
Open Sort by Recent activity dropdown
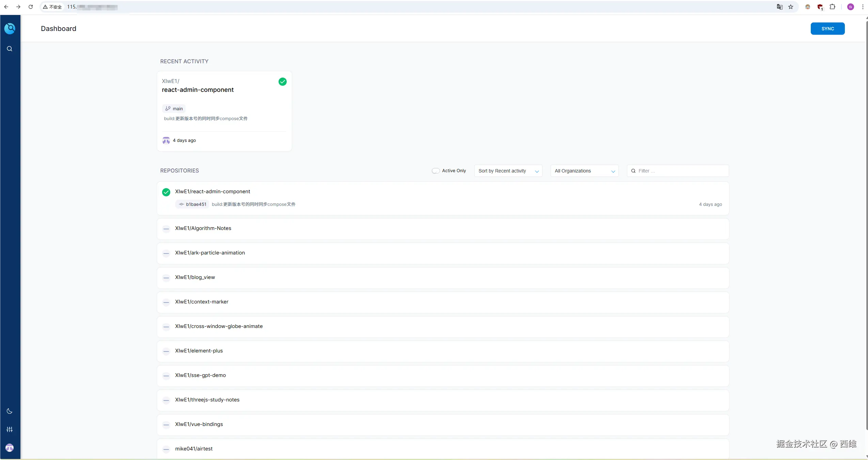point(508,171)
